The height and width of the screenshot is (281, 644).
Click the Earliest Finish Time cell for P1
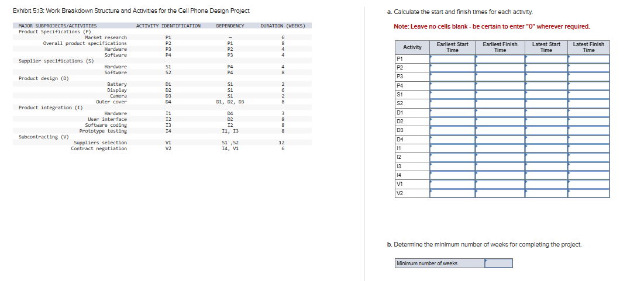pyautogui.click(x=500, y=58)
